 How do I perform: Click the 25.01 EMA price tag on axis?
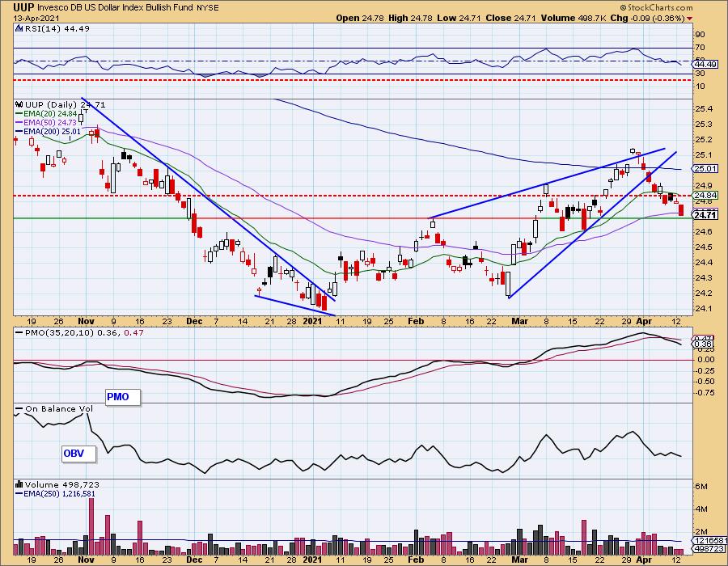click(705, 169)
